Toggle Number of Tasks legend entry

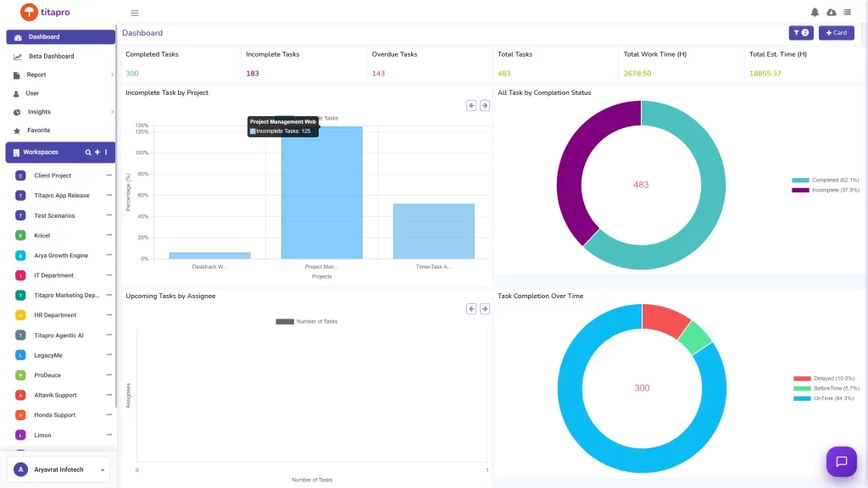point(307,321)
